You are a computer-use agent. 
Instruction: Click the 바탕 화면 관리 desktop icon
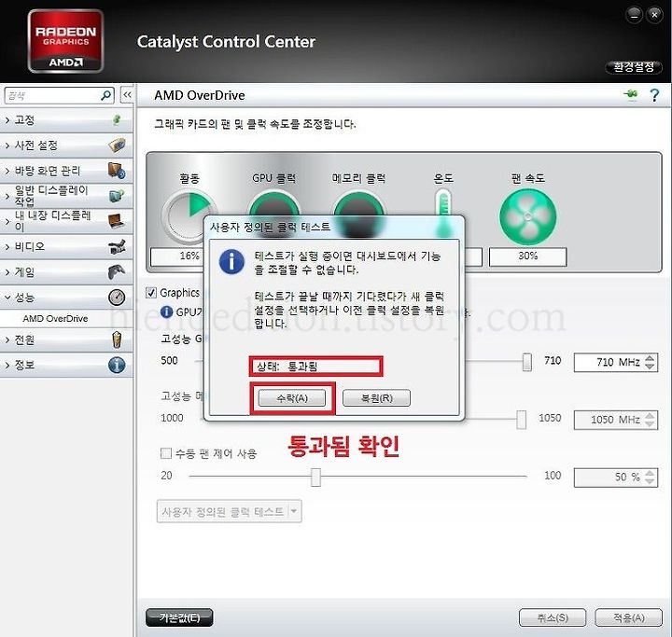coord(117,171)
